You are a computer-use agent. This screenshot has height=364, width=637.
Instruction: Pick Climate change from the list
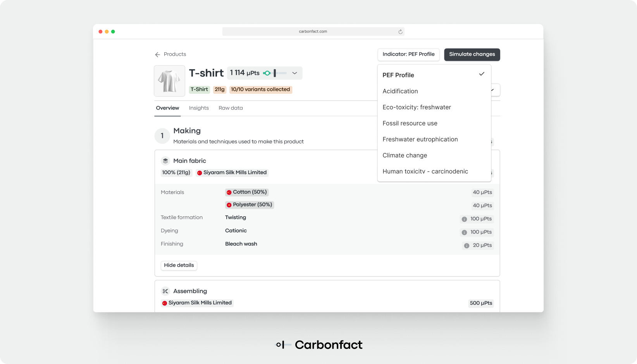tap(434, 155)
